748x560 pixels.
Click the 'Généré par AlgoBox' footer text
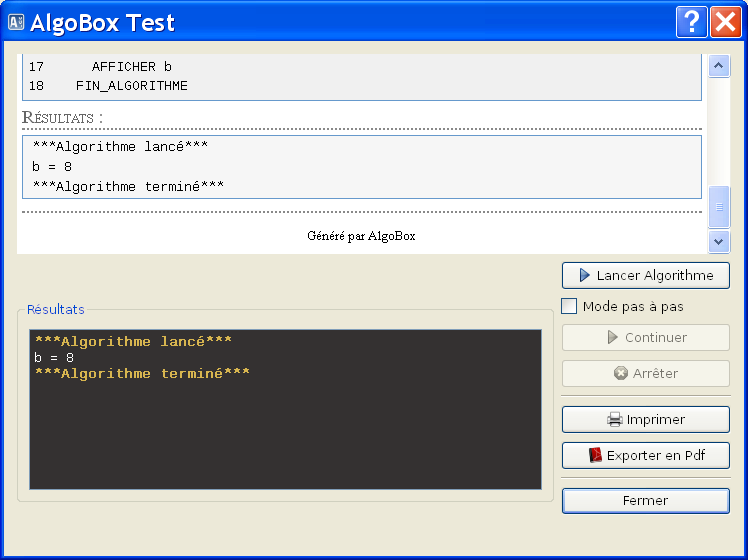(361, 236)
